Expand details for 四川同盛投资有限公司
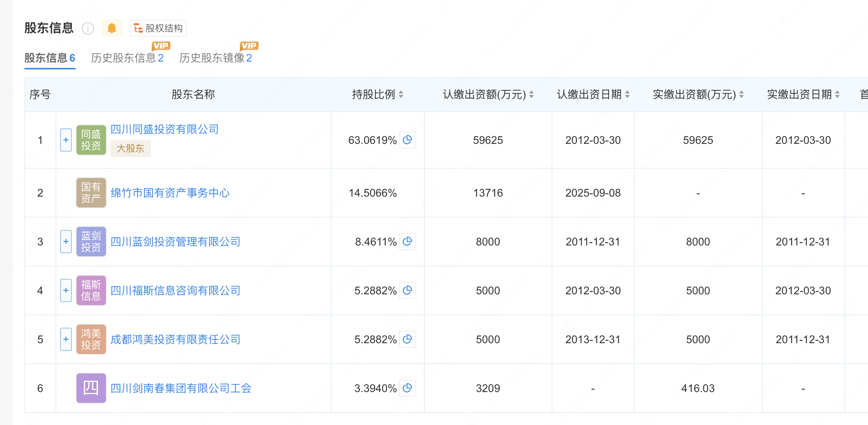 [66, 140]
